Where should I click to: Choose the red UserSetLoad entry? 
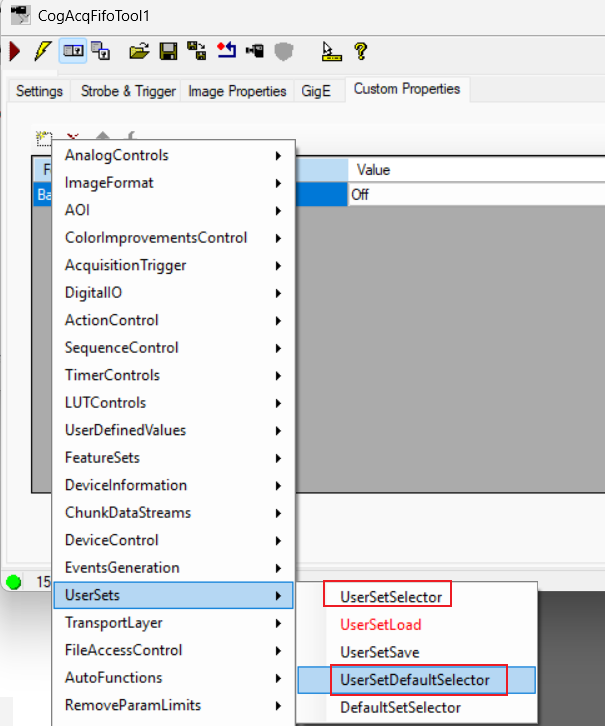click(416, 625)
